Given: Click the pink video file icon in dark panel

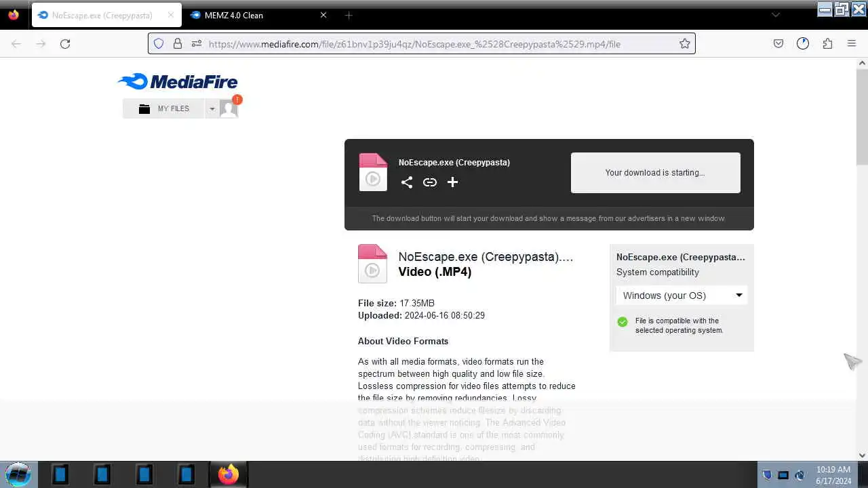Looking at the screenshot, I should pyautogui.click(x=373, y=172).
